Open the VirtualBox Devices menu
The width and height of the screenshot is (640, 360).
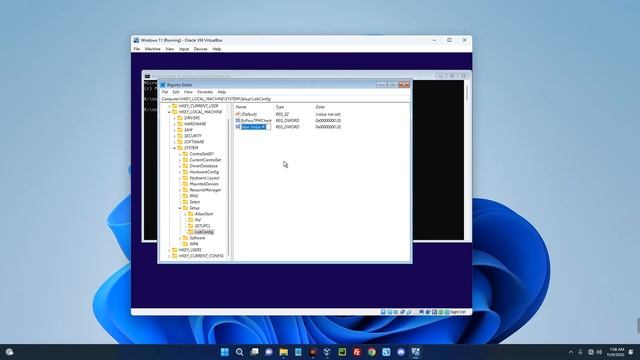coord(200,49)
